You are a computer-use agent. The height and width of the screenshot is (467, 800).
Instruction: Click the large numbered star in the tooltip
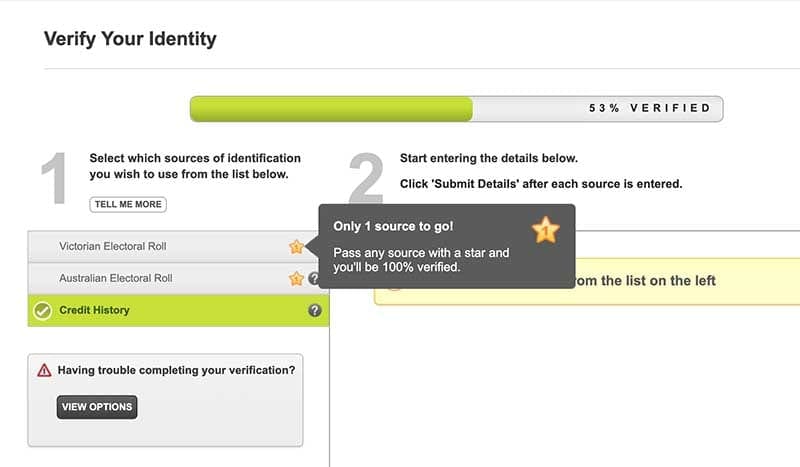pyautogui.click(x=545, y=230)
